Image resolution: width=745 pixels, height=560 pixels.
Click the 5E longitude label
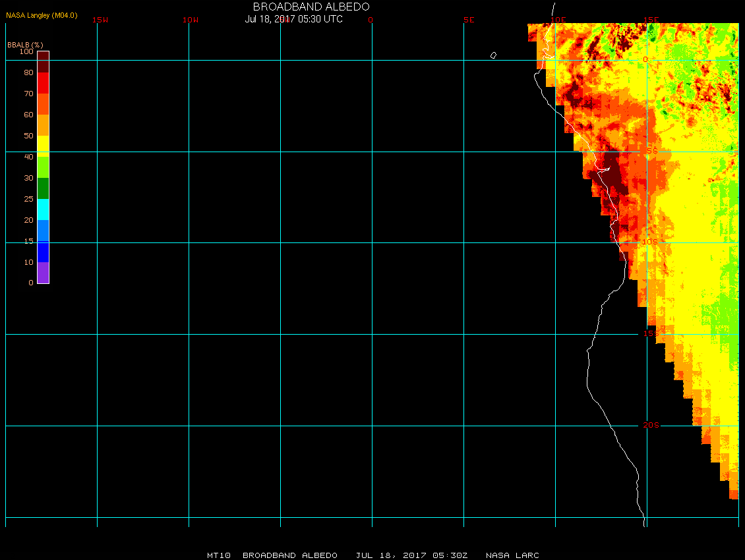[x=469, y=20]
